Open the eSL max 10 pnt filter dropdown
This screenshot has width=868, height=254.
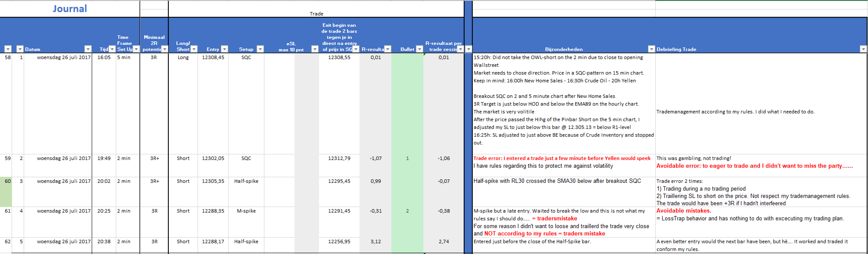(x=315, y=49)
